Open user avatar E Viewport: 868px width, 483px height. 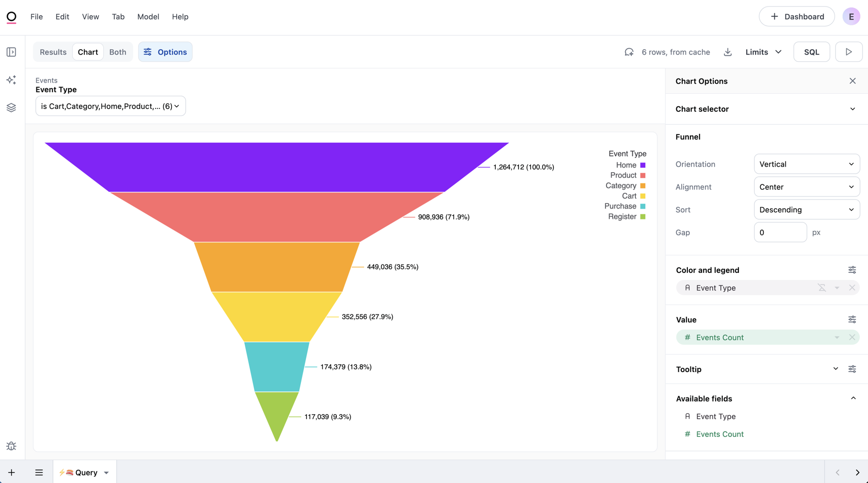(851, 17)
